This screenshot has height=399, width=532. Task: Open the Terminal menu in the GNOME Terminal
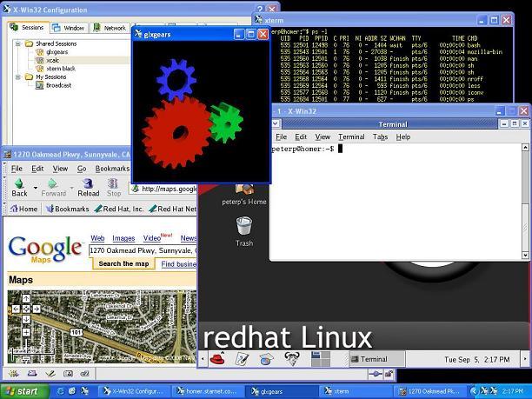[x=351, y=136]
